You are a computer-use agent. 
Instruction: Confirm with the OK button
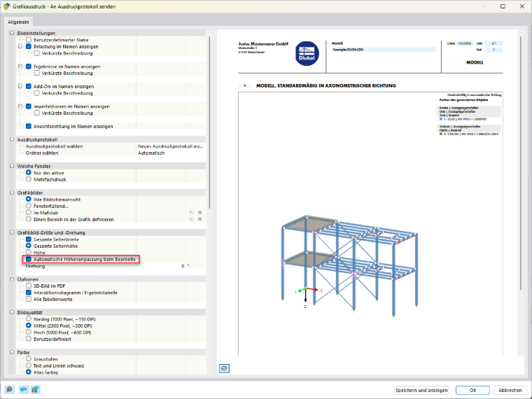point(472,390)
